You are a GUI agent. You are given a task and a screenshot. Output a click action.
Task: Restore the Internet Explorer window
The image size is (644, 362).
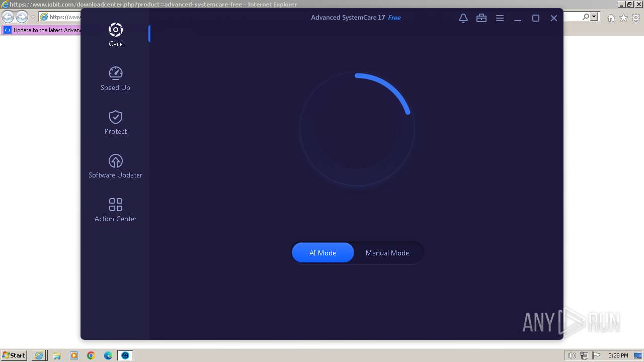pyautogui.click(x=629, y=4)
